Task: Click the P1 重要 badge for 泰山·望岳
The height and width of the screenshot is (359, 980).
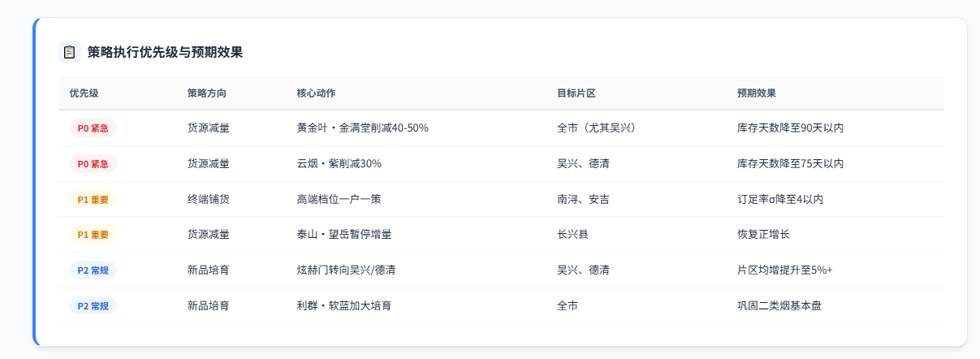Action: coord(93,234)
